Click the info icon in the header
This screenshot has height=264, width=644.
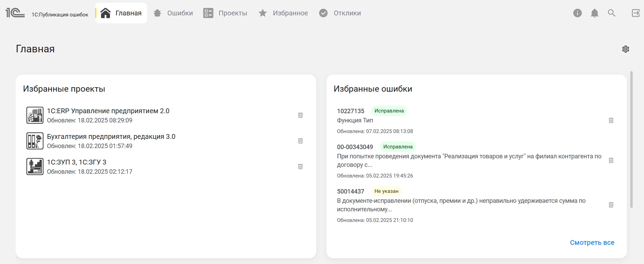[578, 13]
